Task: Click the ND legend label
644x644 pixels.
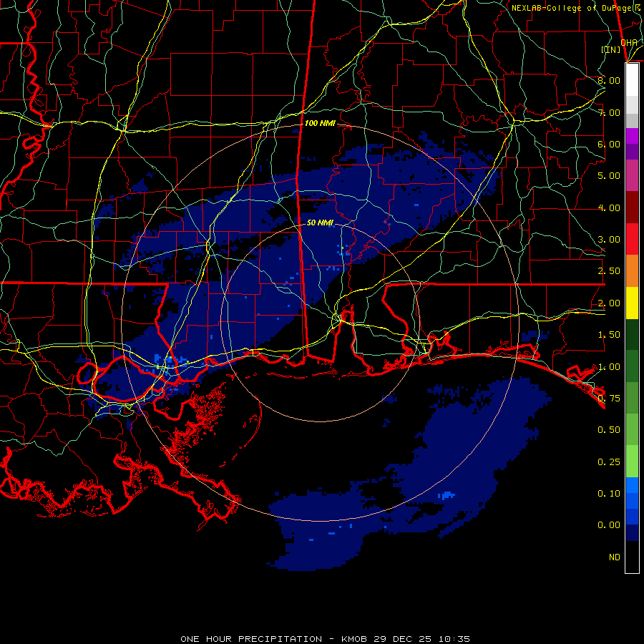Action: [615, 557]
